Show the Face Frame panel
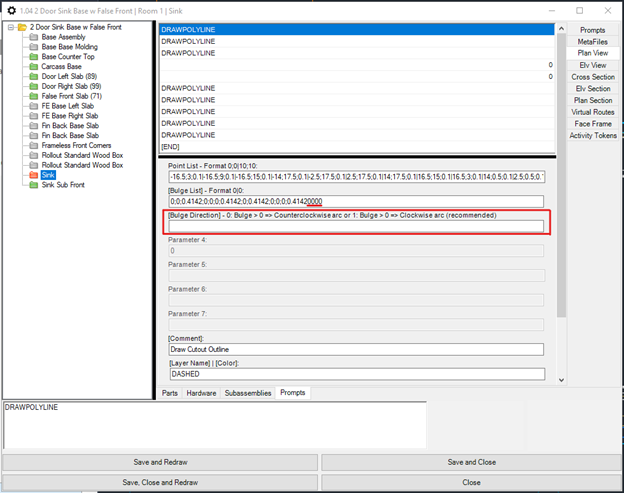The image size is (624, 493). tap(592, 124)
